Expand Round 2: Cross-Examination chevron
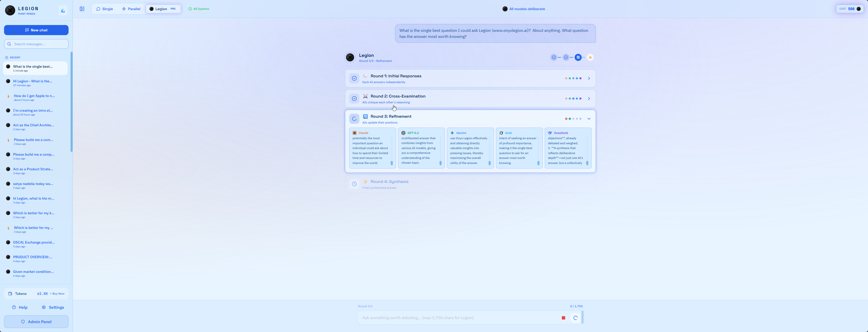 click(589, 98)
